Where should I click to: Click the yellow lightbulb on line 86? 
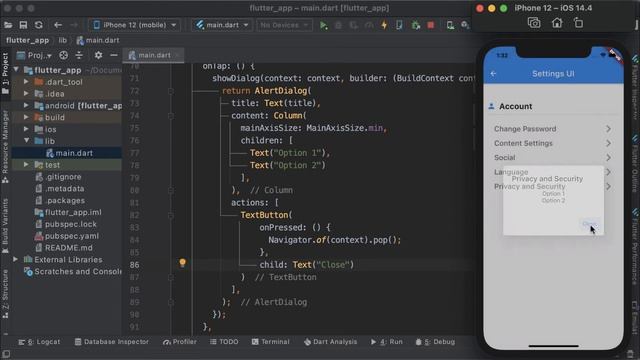[x=182, y=262]
